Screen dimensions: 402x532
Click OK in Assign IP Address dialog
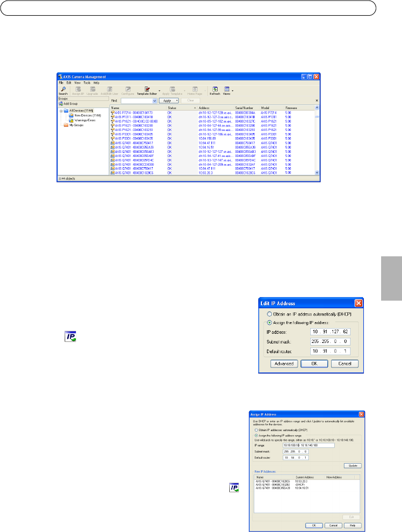314,525
